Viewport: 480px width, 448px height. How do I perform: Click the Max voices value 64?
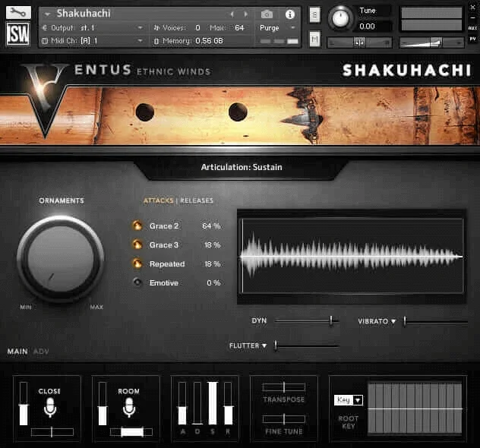pyautogui.click(x=239, y=28)
